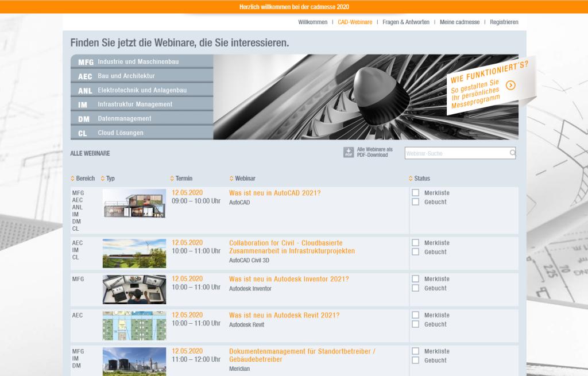Sort by Termin column arrows
The image size is (588, 376).
pyautogui.click(x=172, y=179)
